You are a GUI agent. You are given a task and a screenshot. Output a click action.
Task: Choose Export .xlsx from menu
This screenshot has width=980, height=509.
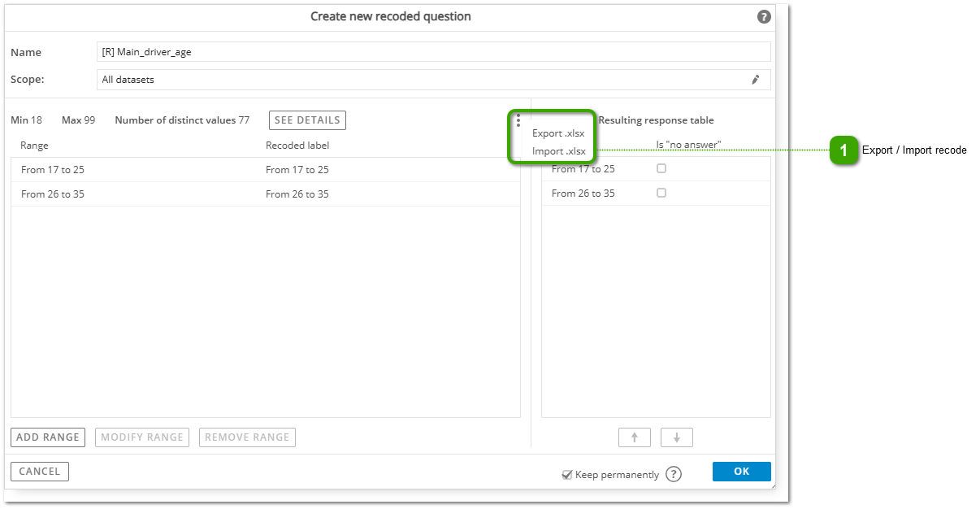(x=558, y=133)
